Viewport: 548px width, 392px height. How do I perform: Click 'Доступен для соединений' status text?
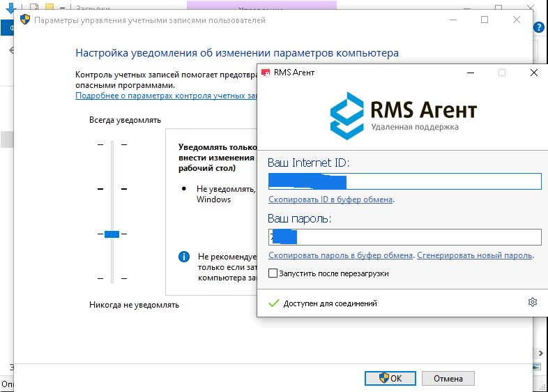[330, 303]
